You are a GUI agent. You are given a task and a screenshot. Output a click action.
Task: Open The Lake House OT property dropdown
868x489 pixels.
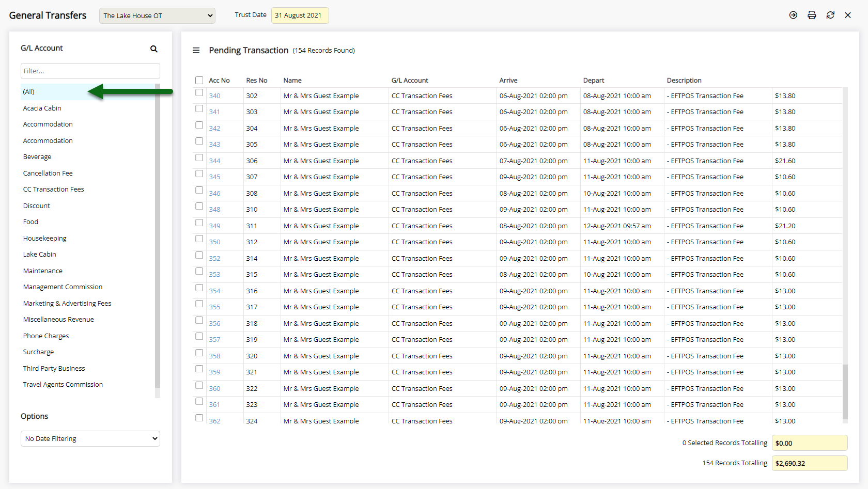point(157,15)
